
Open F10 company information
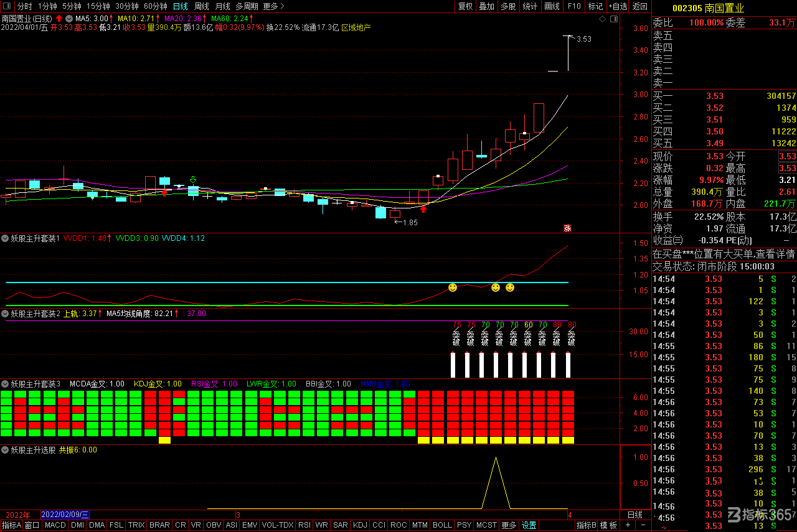coord(573,6)
